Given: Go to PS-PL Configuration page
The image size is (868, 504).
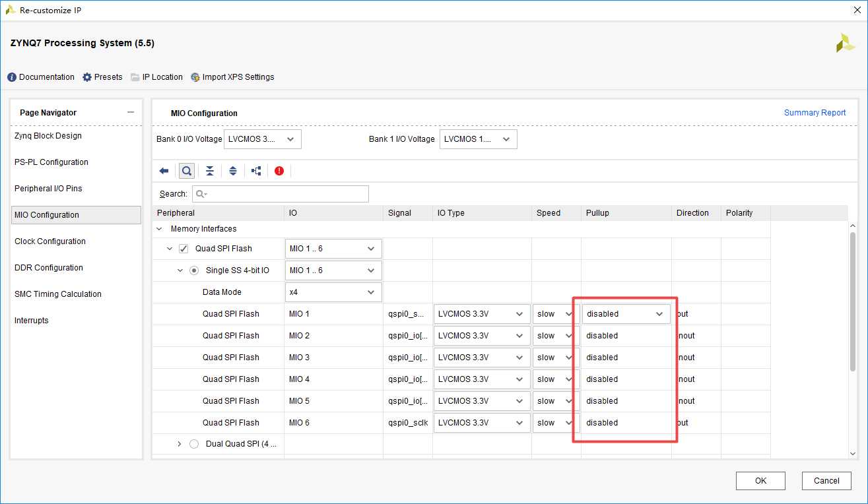Looking at the screenshot, I should pos(51,162).
